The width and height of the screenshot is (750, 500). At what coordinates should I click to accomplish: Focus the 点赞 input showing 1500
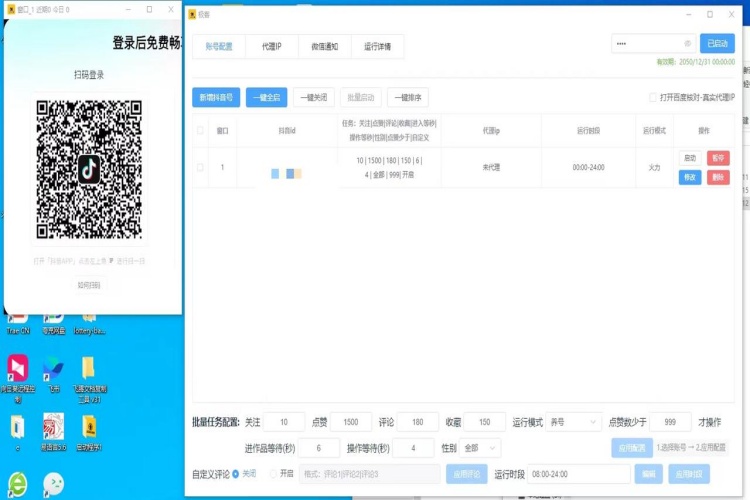(x=351, y=422)
